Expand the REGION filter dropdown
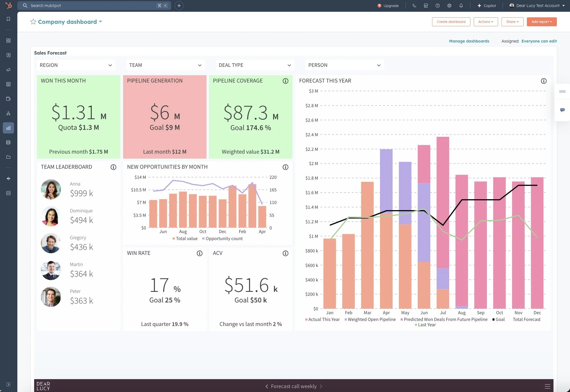The width and height of the screenshot is (570, 392). (76, 65)
